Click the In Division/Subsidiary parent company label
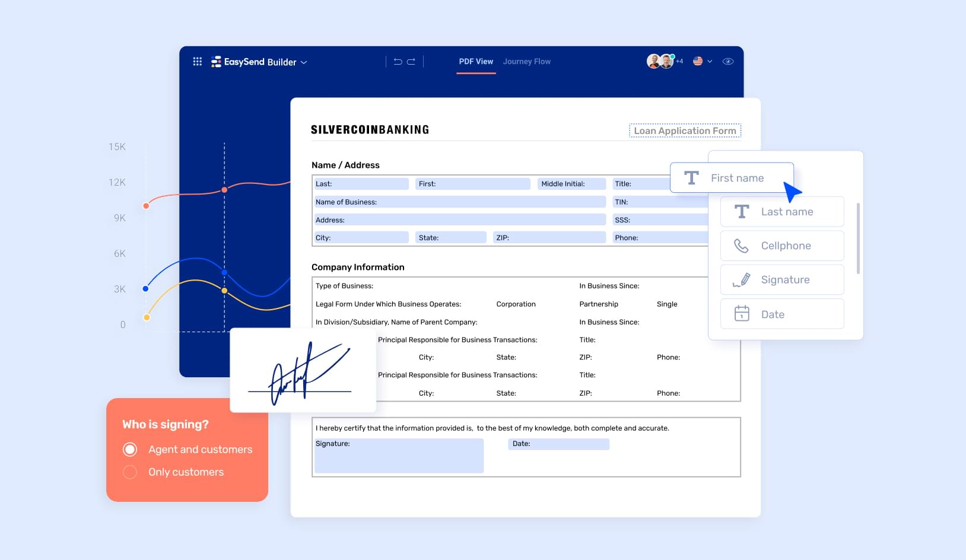Screen dimensions: 966x560 [396, 322]
